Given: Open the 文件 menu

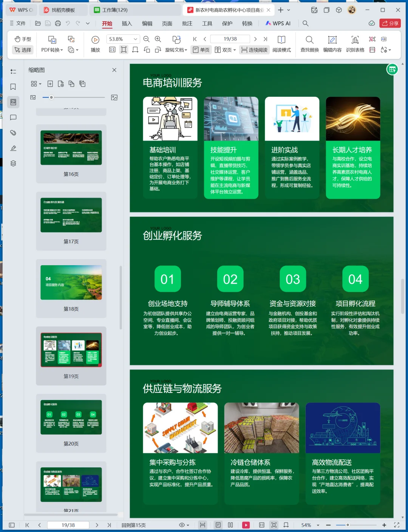Looking at the screenshot, I should [18, 23].
